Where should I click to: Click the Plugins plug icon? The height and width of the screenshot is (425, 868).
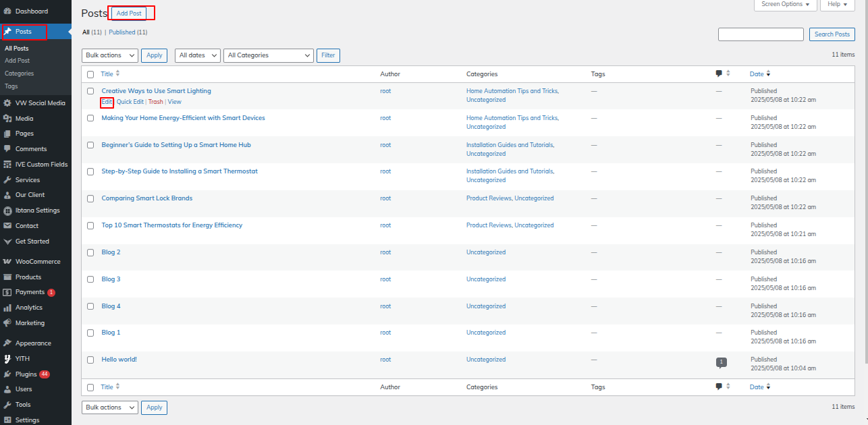click(7, 374)
